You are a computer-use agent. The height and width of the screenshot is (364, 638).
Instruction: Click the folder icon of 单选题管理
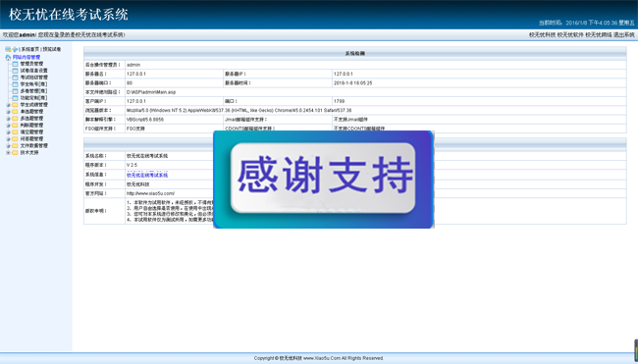coord(15,112)
